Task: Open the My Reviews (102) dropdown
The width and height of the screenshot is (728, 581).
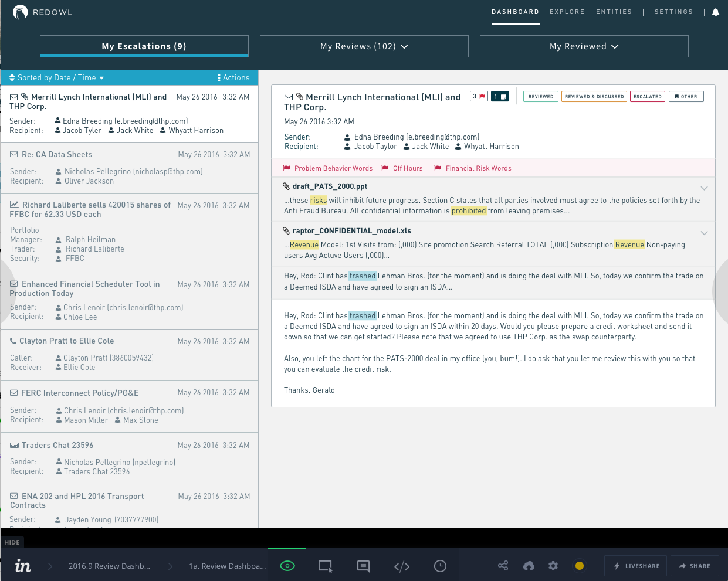Action: point(364,46)
